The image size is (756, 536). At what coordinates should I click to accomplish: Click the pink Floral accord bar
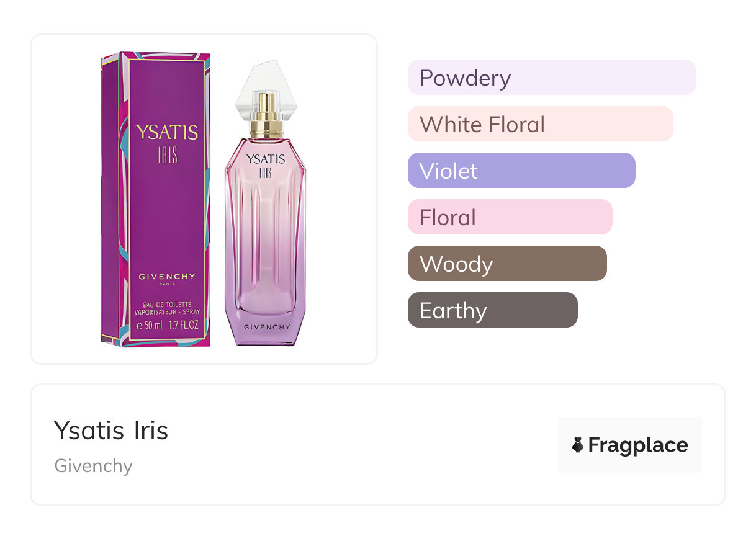click(510, 217)
